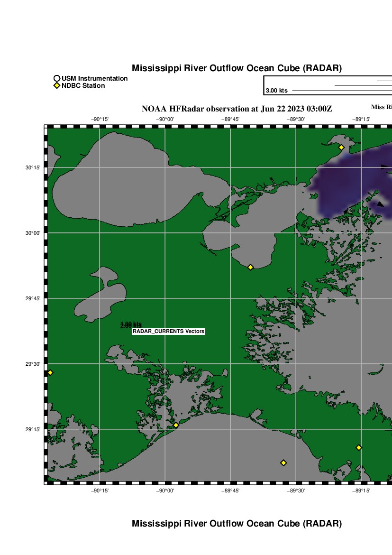Select NDBC diamond on the map's left edge
The height and width of the screenshot is (555, 392).
50,373
